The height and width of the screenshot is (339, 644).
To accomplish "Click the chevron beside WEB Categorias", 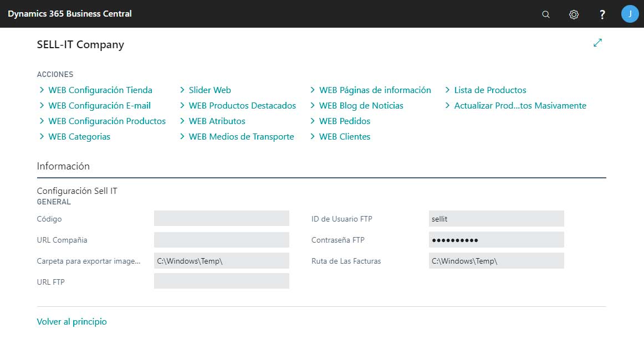I will tap(42, 137).
